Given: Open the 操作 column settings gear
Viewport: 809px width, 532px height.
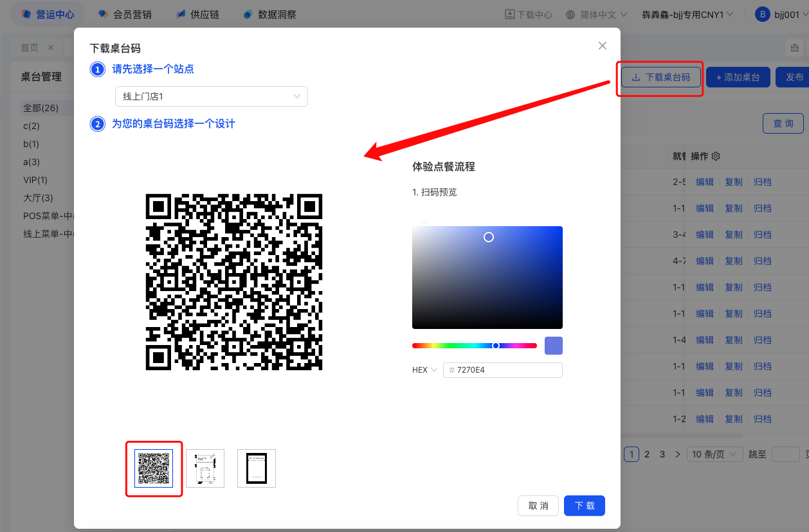Looking at the screenshot, I should (x=716, y=156).
